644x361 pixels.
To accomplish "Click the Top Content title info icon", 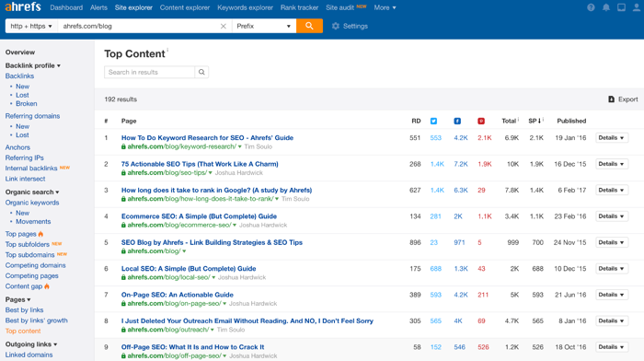I will coord(167,50).
